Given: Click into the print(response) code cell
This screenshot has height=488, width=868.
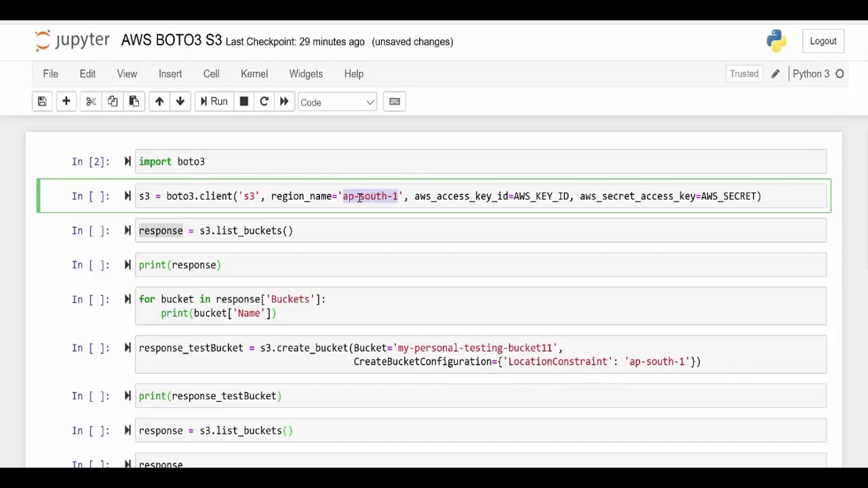Looking at the screenshot, I should tap(481, 265).
